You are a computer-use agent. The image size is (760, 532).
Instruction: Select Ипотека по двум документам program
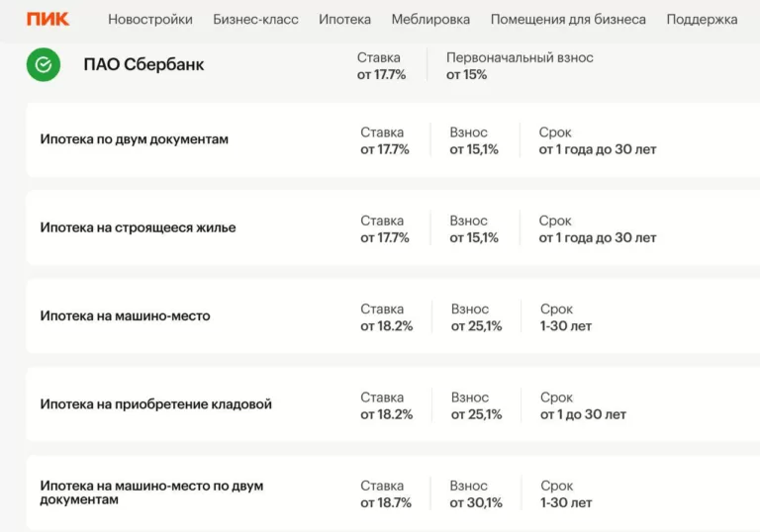(x=134, y=139)
